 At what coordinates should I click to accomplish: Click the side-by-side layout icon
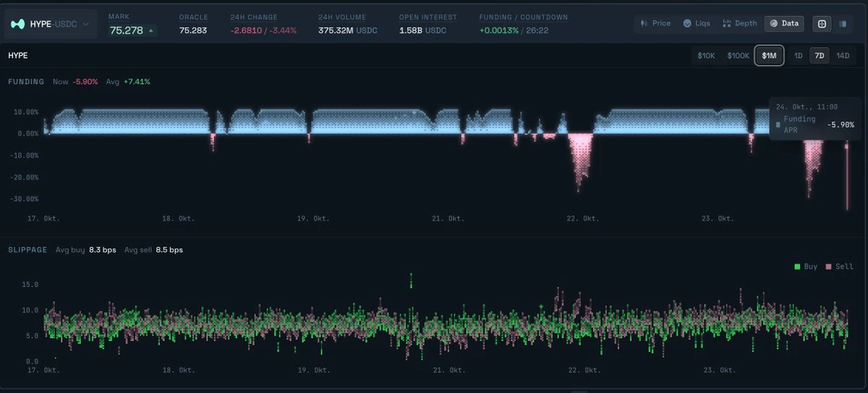tap(843, 24)
